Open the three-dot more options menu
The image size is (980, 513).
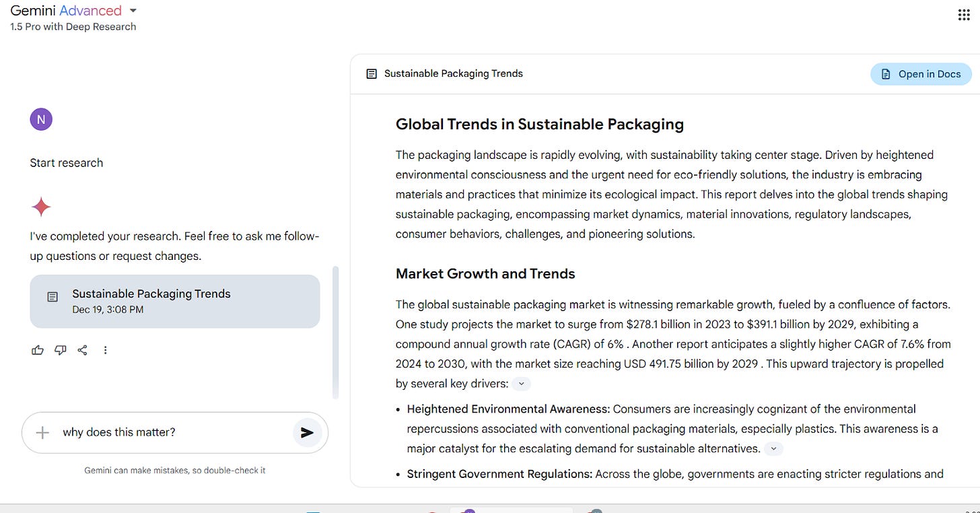tap(105, 349)
